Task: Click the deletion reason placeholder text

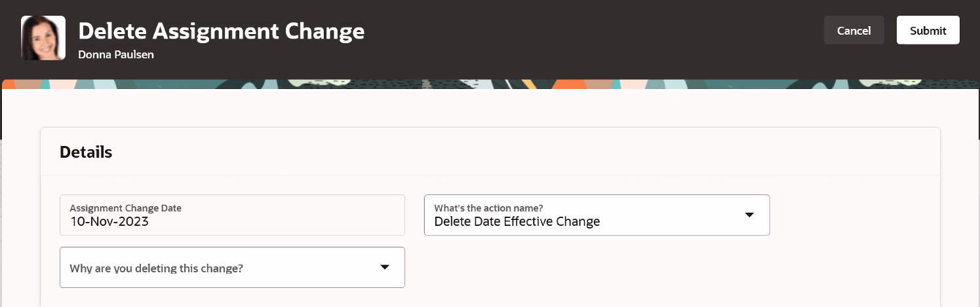Action: 157,268
